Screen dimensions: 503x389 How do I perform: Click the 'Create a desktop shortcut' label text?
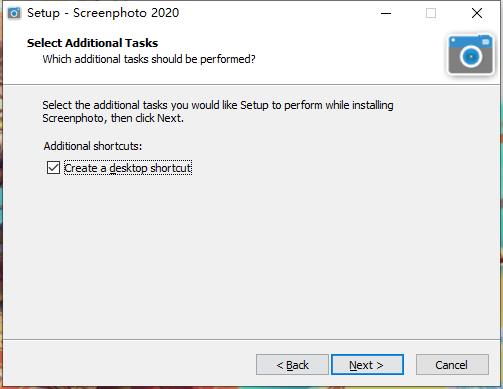[x=128, y=168]
